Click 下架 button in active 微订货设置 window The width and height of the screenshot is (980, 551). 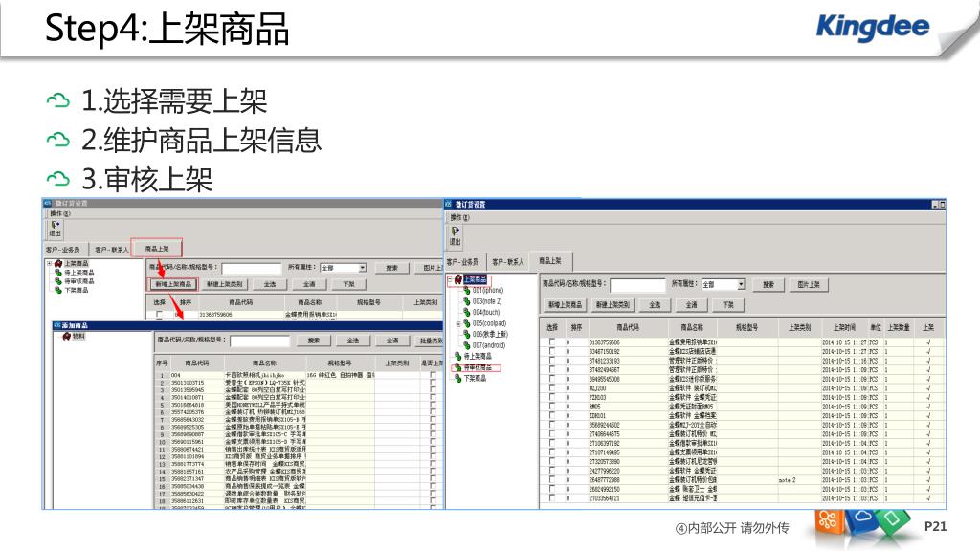(728, 305)
